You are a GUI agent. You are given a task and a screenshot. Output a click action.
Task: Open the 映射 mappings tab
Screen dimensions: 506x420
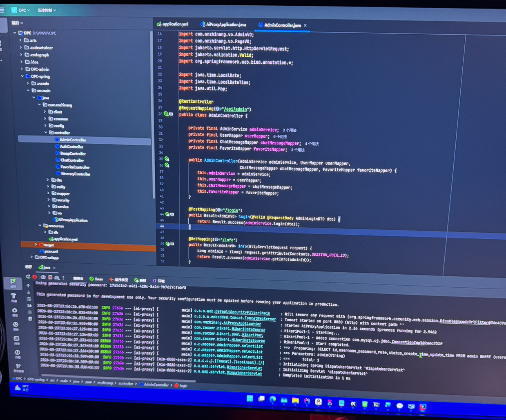pos(140,280)
